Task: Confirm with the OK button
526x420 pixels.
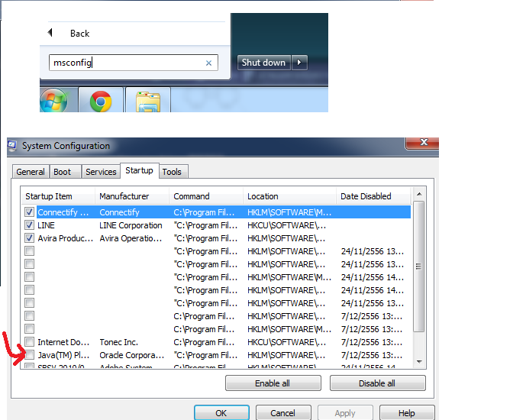Action: [221, 413]
